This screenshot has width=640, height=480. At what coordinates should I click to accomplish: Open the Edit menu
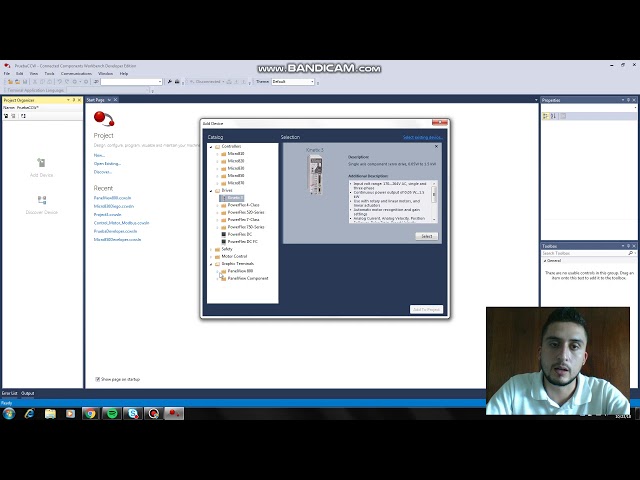(x=20, y=73)
